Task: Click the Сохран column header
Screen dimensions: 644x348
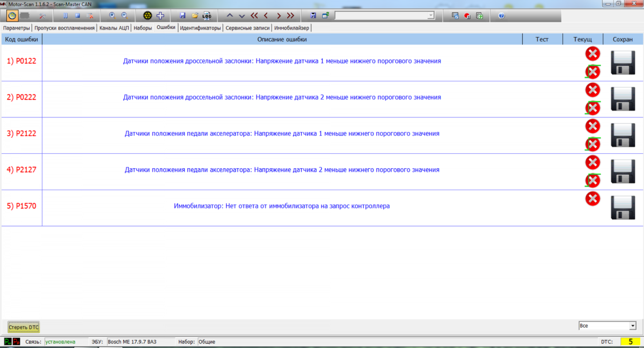Action: pos(623,39)
